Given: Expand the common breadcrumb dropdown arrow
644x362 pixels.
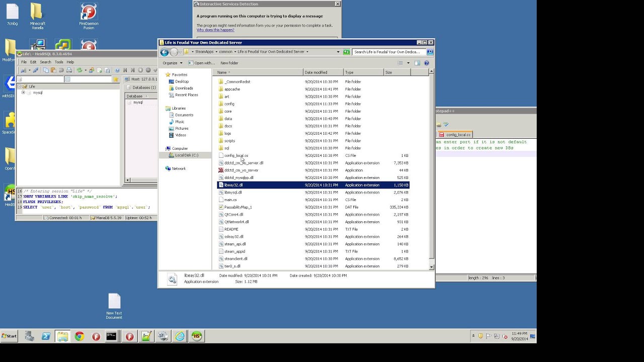Looking at the screenshot, I should pos(235,52).
